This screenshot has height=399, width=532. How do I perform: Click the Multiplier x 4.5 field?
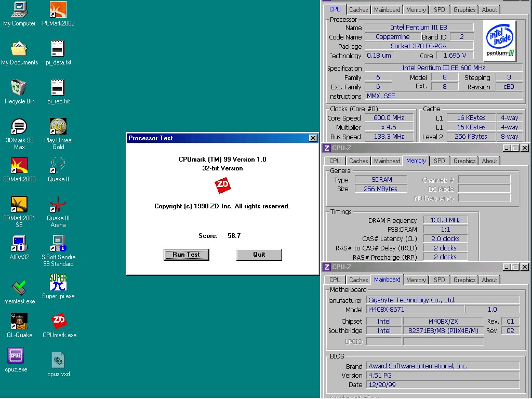(389, 127)
